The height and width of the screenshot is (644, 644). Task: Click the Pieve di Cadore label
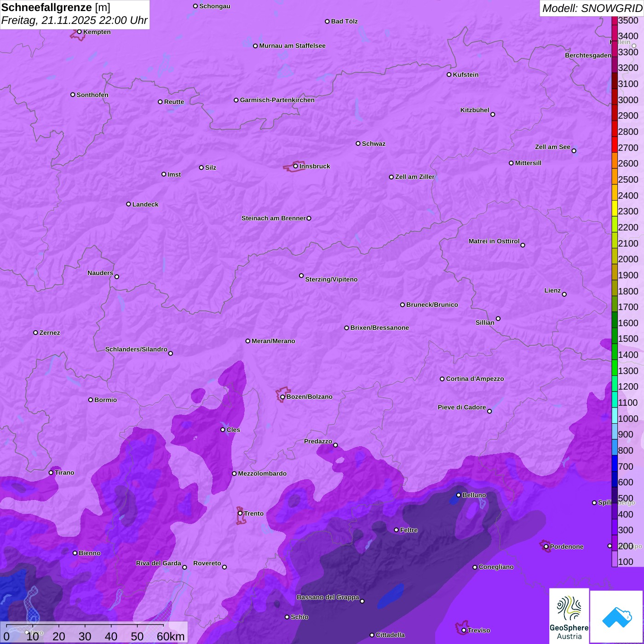462,407
